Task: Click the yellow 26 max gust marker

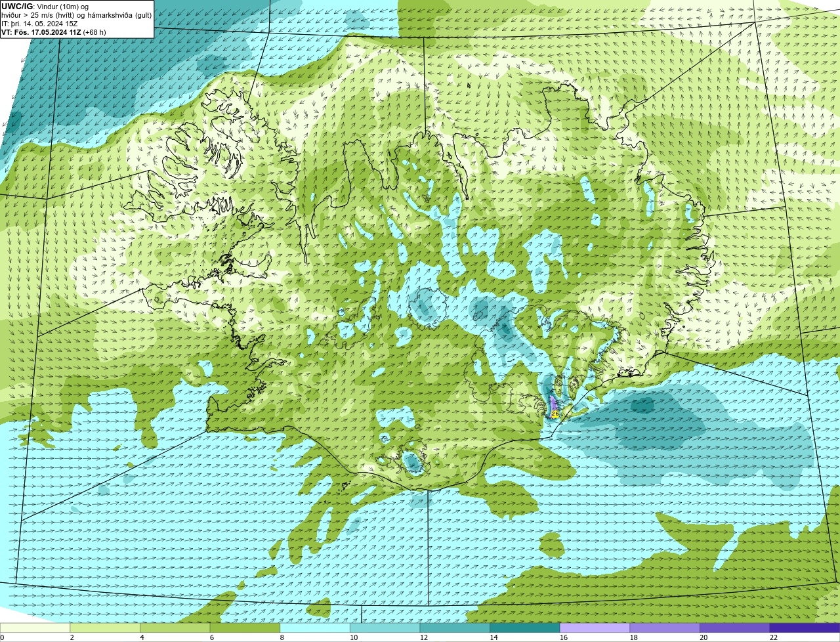Action: coord(555,414)
